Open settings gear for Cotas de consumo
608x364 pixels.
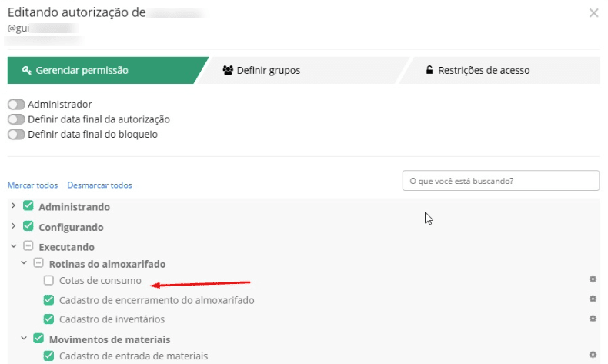click(x=593, y=279)
